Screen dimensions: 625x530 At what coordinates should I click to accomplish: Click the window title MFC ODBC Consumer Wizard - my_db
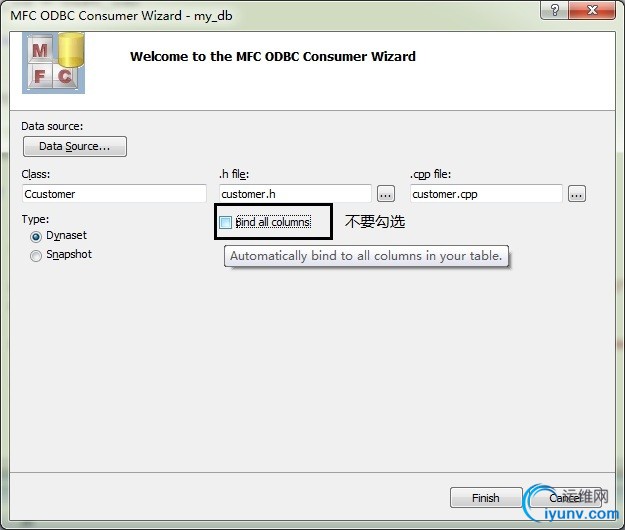click(x=121, y=16)
